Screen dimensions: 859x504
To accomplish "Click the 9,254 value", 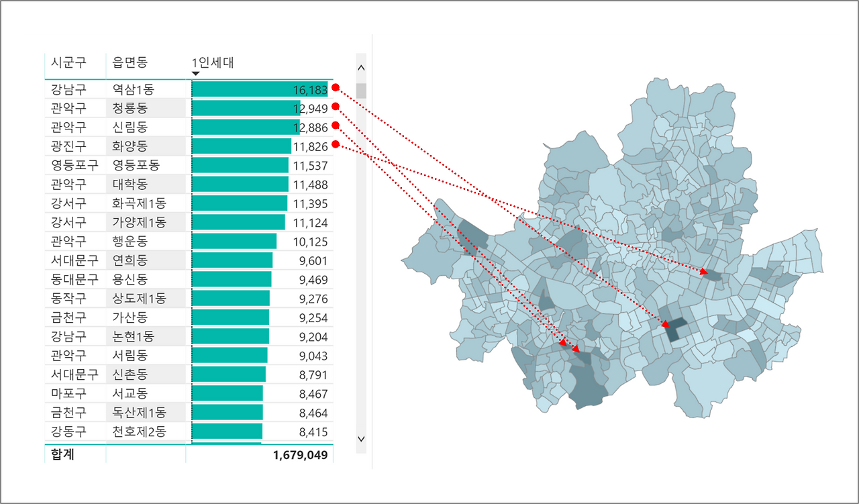I will click(x=314, y=317).
